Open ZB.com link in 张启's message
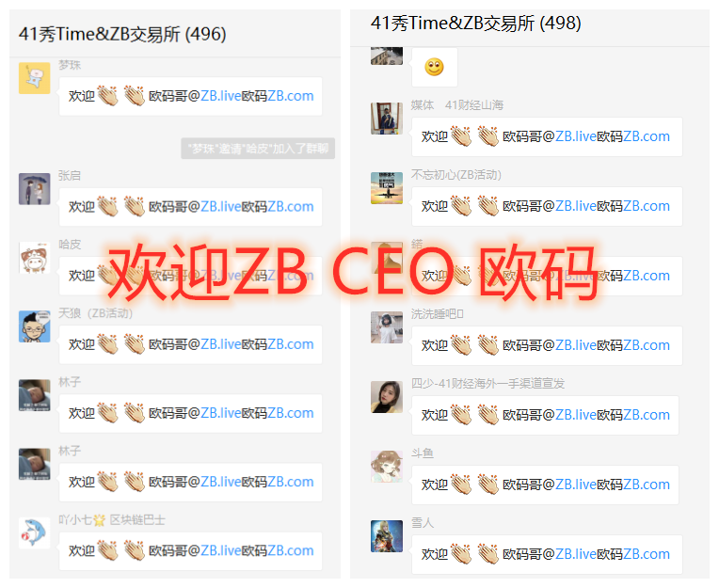 (290, 207)
